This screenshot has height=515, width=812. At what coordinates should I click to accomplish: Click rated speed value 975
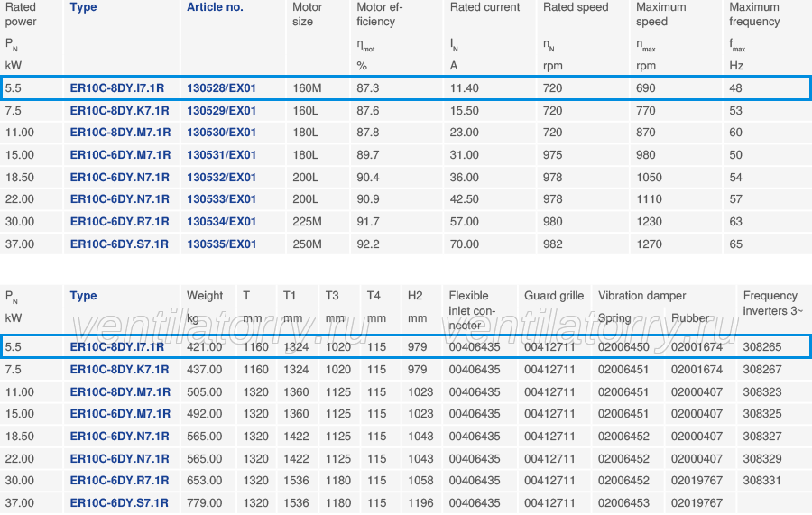point(552,155)
